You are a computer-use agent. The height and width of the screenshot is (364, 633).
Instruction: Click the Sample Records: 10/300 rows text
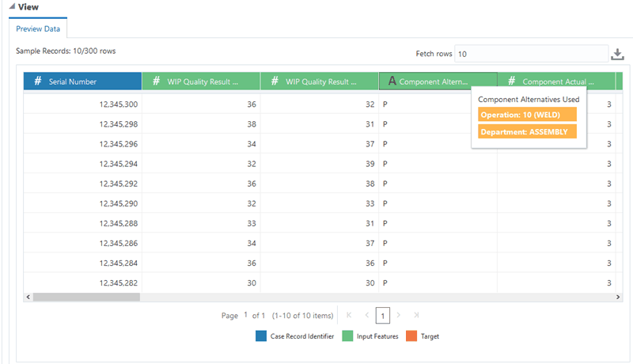tap(66, 51)
